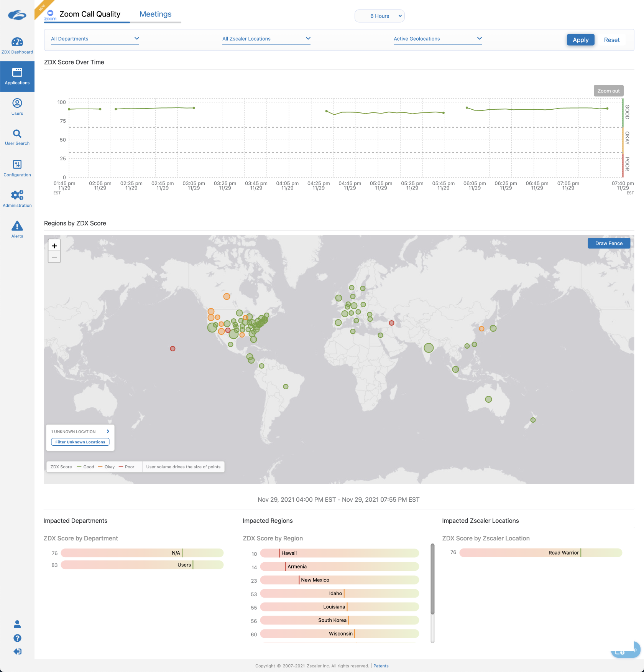Click the Reset button
Image resolution: width=644 pixels, height=672 pixels.
coord(612,40)
